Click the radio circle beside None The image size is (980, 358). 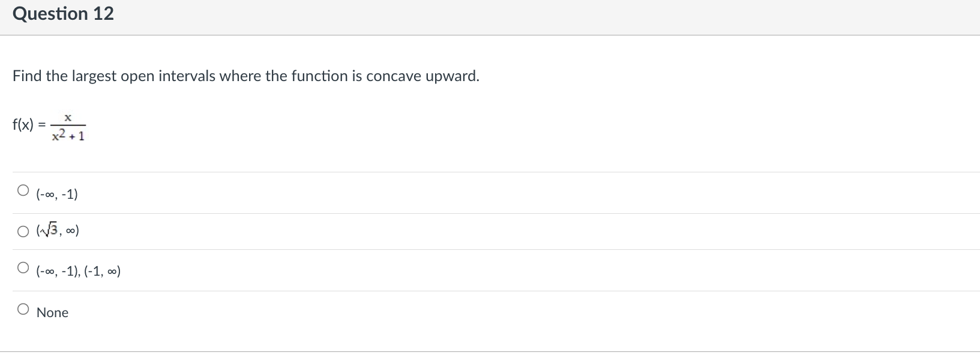tap(23, 309)
